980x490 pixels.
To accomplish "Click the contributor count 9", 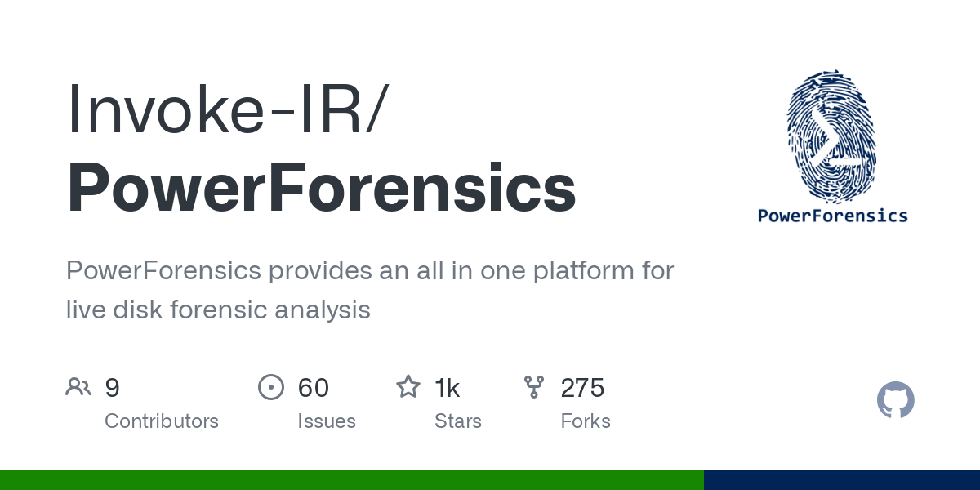I will pyautogui.click(x=113, y=387).
